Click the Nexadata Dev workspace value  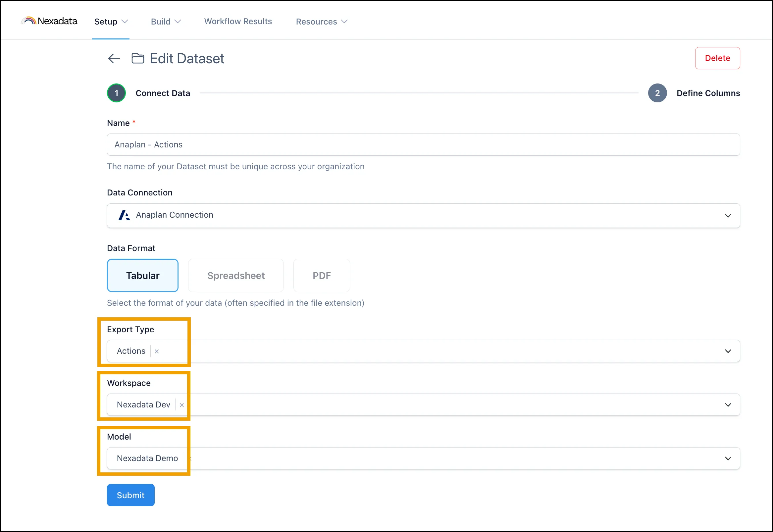[x=143, y=405]
